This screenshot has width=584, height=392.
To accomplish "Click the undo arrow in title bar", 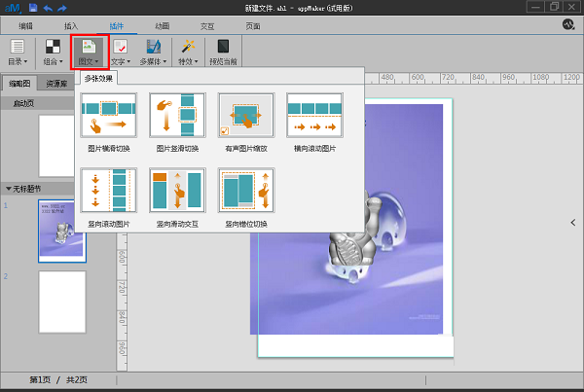I will click(x=47, y=8).
